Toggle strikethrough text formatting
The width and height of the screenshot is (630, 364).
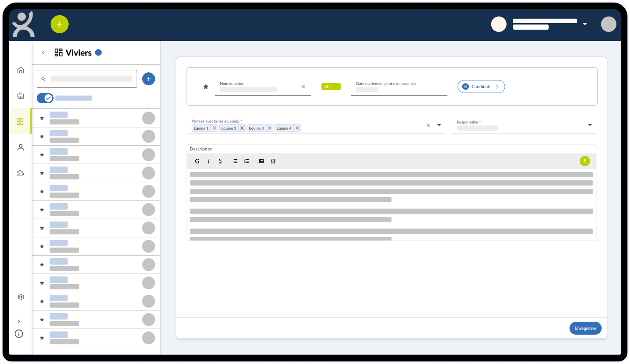pyautogui.click(x=220, y=161)
